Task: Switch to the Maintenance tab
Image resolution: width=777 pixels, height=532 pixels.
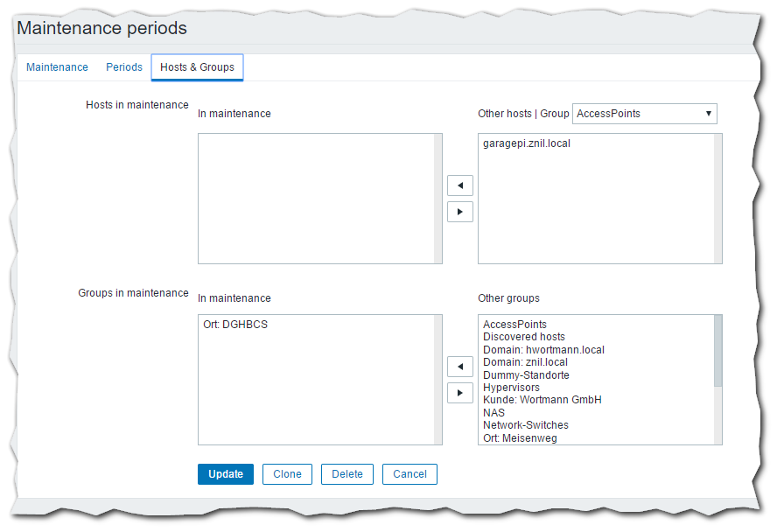Action: [x=57, y=67]
